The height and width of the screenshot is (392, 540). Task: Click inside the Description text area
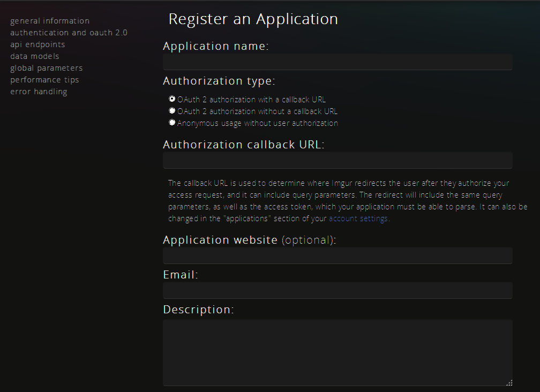337,351
